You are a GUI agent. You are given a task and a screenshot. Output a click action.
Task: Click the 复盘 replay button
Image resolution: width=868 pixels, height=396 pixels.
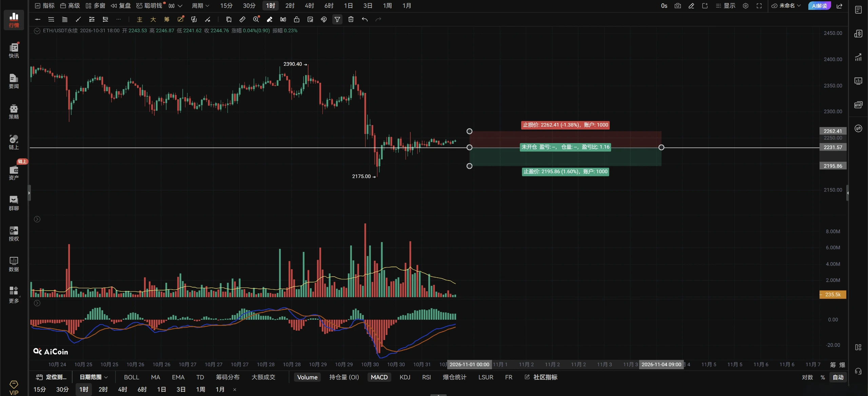[121, 6]
